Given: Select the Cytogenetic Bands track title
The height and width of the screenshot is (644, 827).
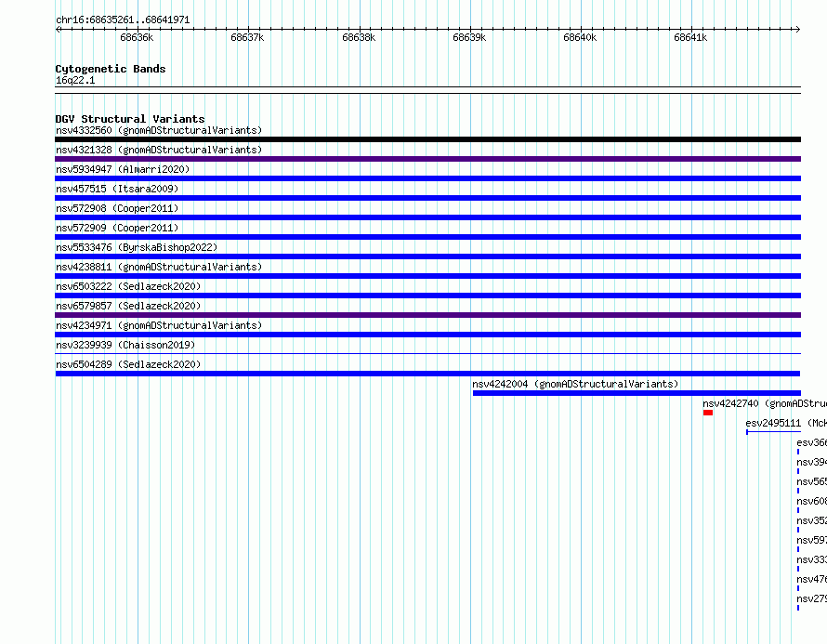Looking at the screenshot, I should point(111,69).
